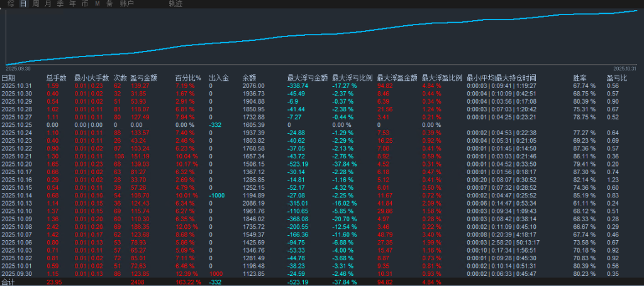Select the 日 daily tab
Image resolution: width=644 pixels, height=286 pixels.
[23, 4]
